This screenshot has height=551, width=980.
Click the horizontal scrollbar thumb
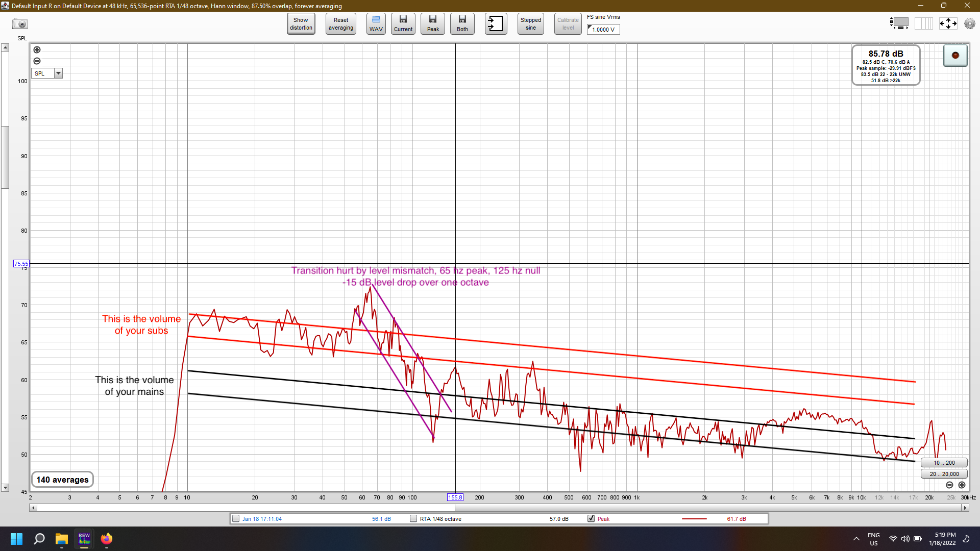[x=246, y=508]
